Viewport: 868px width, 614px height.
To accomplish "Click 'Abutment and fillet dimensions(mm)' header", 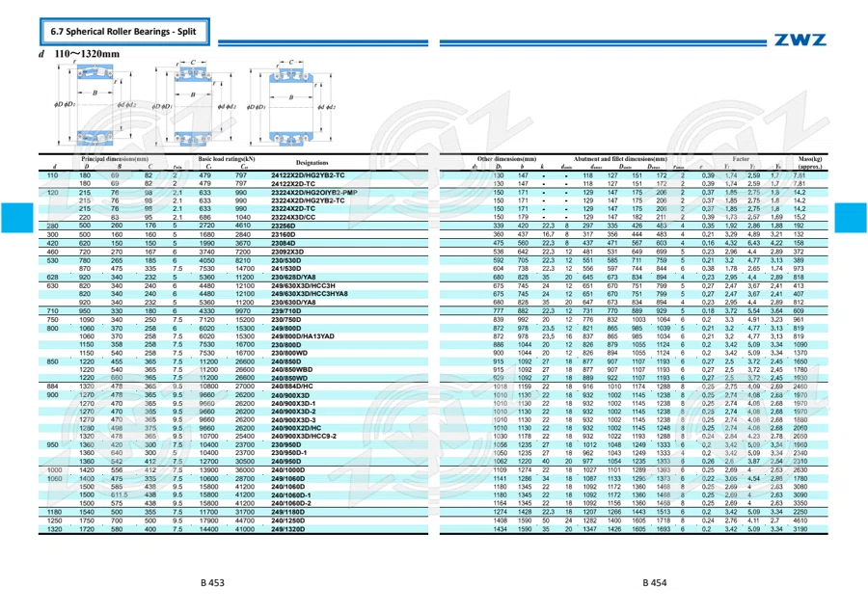I will click(620, 159).
